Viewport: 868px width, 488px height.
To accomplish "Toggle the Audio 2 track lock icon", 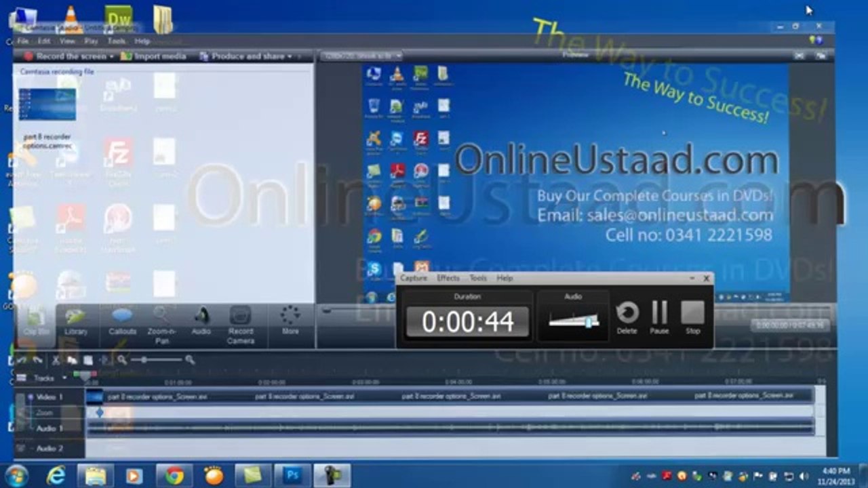I will coord(21,449).
